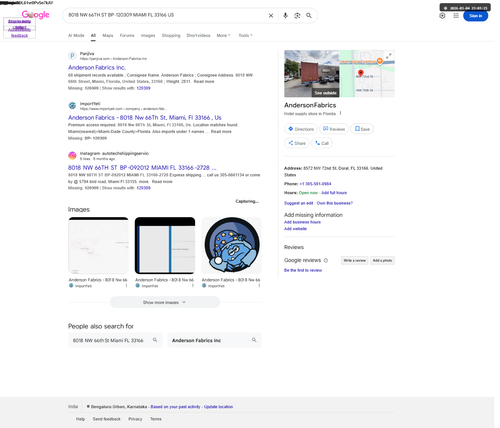Open options for third image result
The height and width of the screenshot is (428, 500).
point(259,286)
